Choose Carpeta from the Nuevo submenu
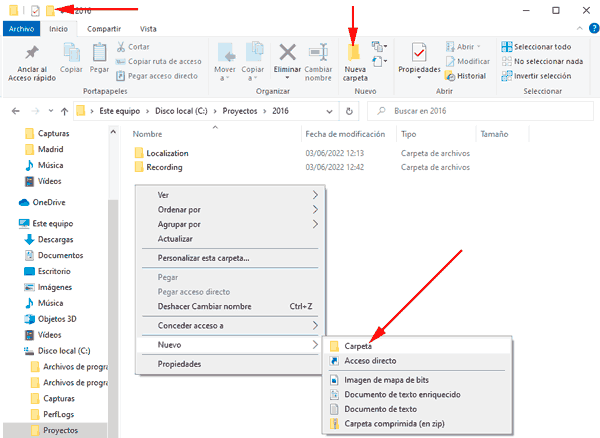600x438 pixels. 417,346
